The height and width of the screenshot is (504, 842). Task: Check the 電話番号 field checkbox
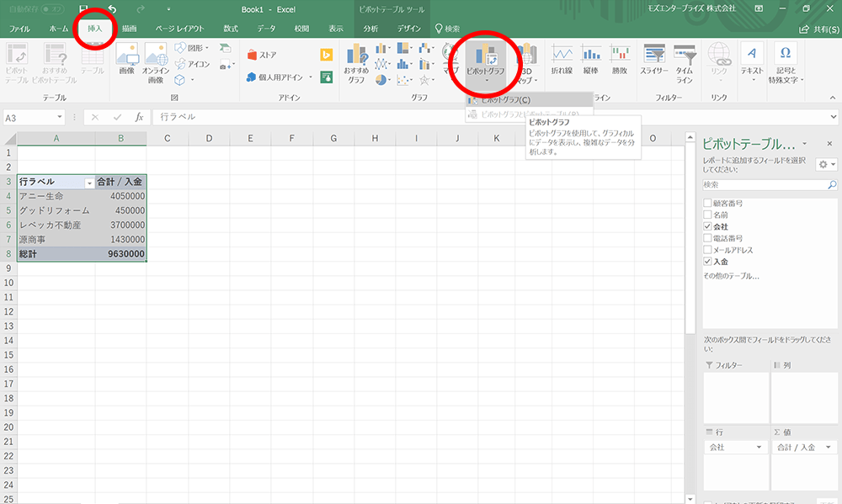coord(707,238)
